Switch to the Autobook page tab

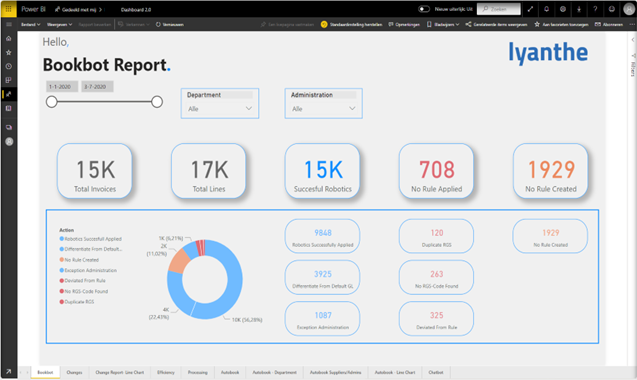(230, 372)
